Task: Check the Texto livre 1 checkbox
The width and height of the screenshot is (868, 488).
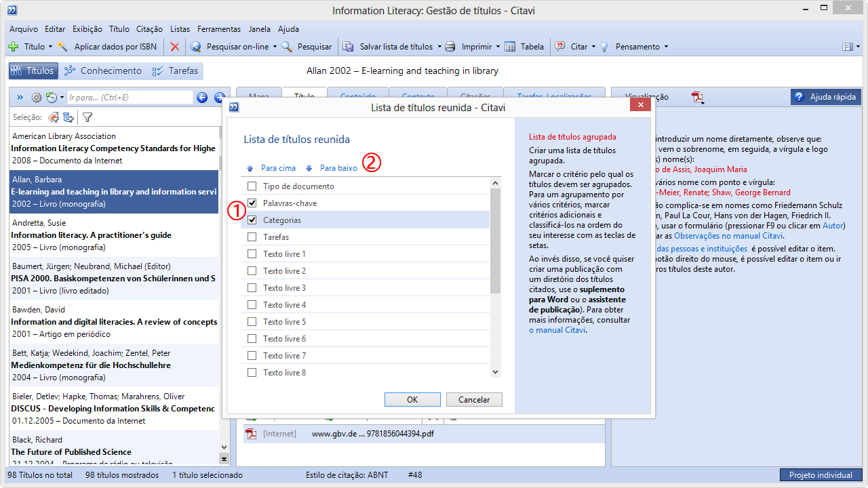Action: (x=252, y=254)
